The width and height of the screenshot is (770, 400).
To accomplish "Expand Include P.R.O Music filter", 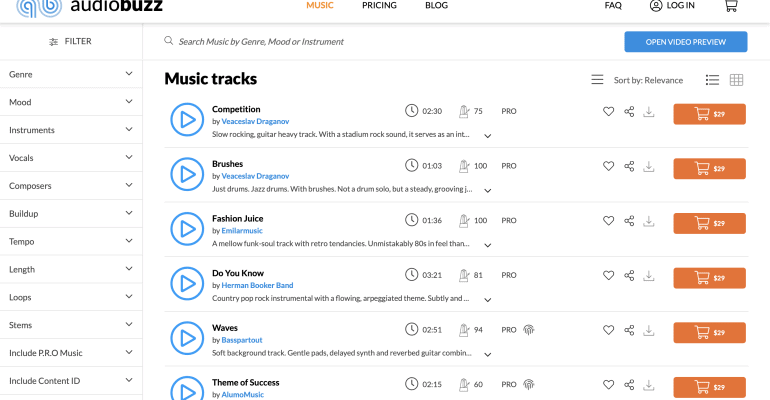I will 71,353.
